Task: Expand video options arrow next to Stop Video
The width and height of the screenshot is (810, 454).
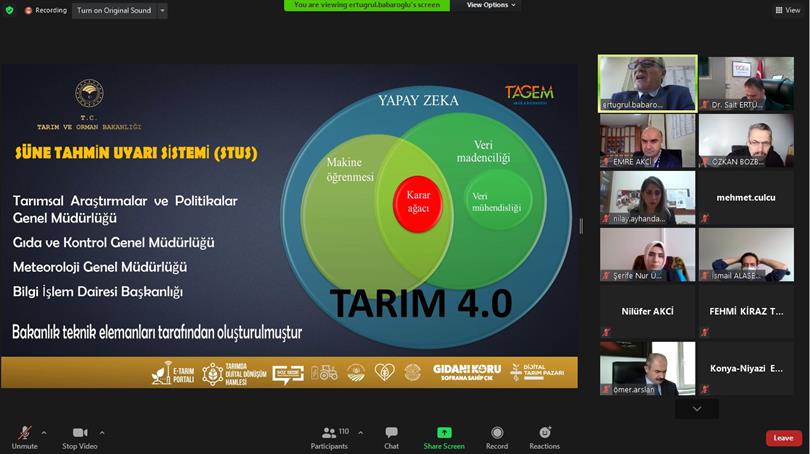Action: pyautogui.click(x=102, y=433)
